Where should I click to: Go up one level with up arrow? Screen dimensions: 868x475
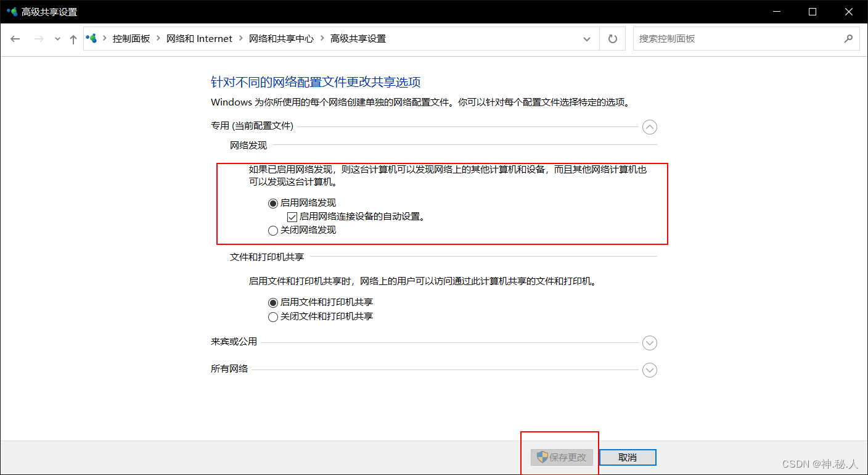73,39
